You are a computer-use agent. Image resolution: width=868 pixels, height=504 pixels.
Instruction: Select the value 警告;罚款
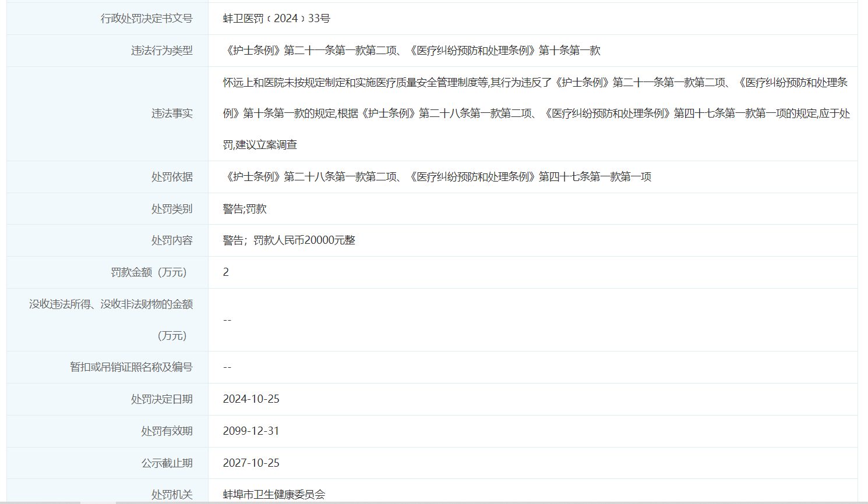pos(245,209)
